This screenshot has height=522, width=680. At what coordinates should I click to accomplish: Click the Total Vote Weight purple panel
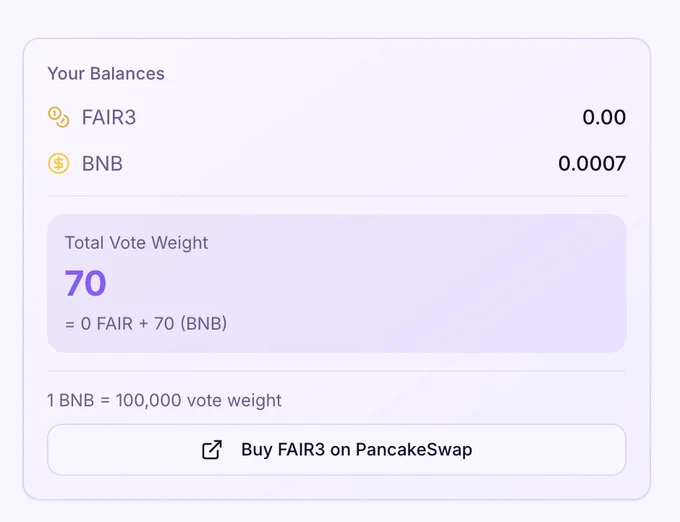337,283
